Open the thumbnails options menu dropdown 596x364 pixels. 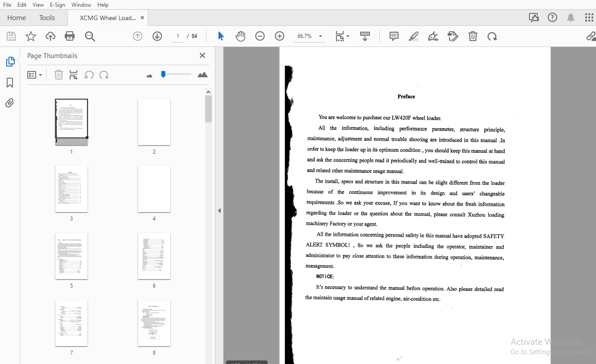35,75
